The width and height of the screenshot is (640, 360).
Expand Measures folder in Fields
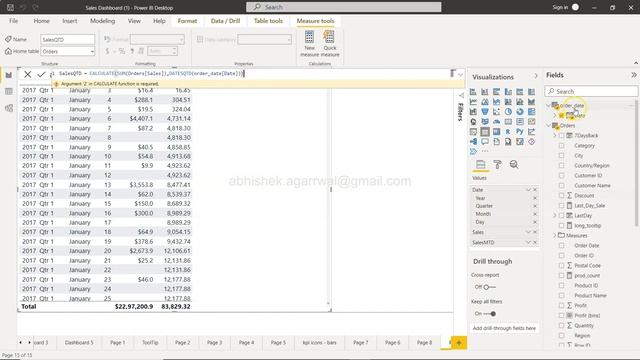(555, 236)
